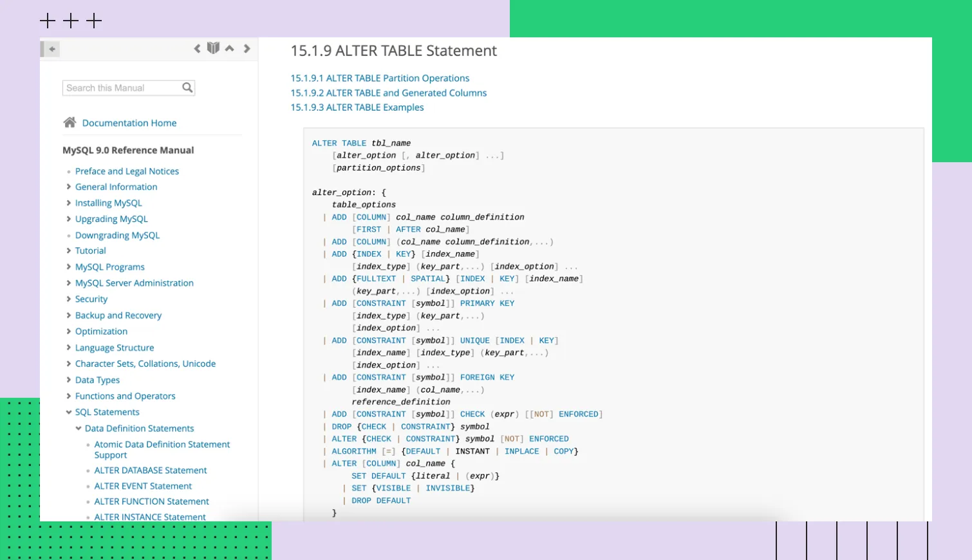The width and height of the screenshot is (972, 560).
Task: Expand the General Information section
Action: [x=68, y=187]
